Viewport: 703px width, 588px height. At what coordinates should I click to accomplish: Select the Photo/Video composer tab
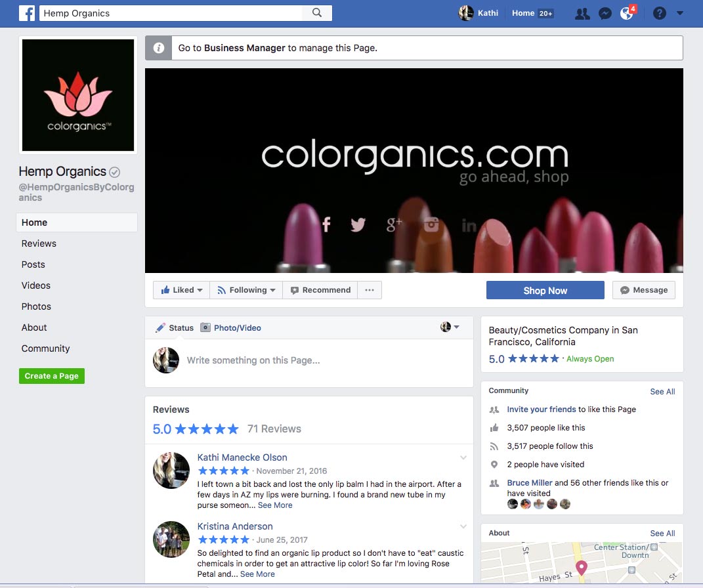coord(230,328)
